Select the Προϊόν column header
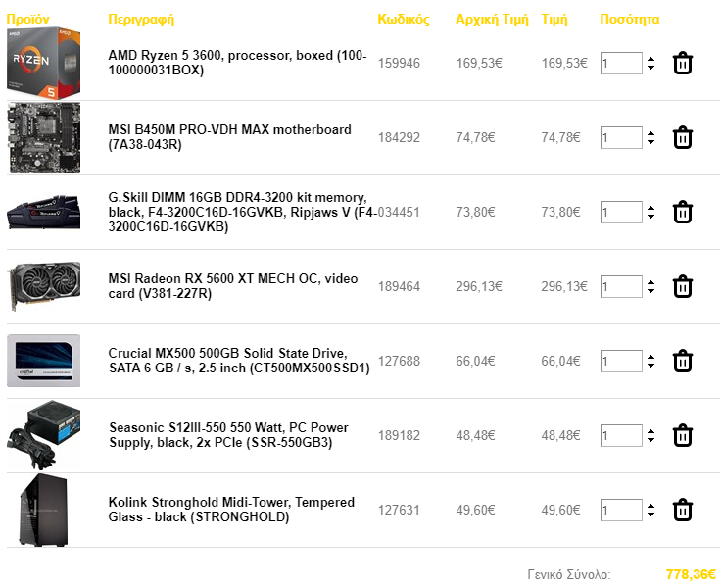Screen dimensions: 722x588 point(28,20)
